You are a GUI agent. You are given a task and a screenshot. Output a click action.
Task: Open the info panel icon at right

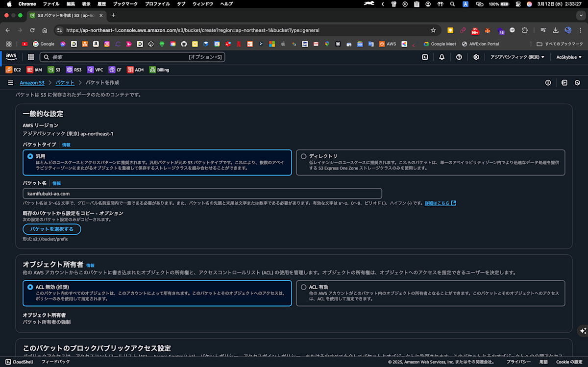(548, 83)
